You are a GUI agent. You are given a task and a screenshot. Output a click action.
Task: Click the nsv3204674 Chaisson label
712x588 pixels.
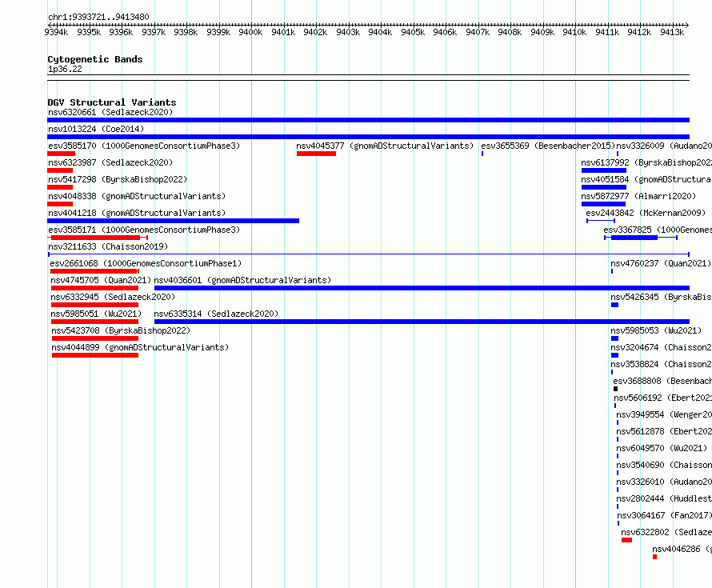click(x=661, y=347)
